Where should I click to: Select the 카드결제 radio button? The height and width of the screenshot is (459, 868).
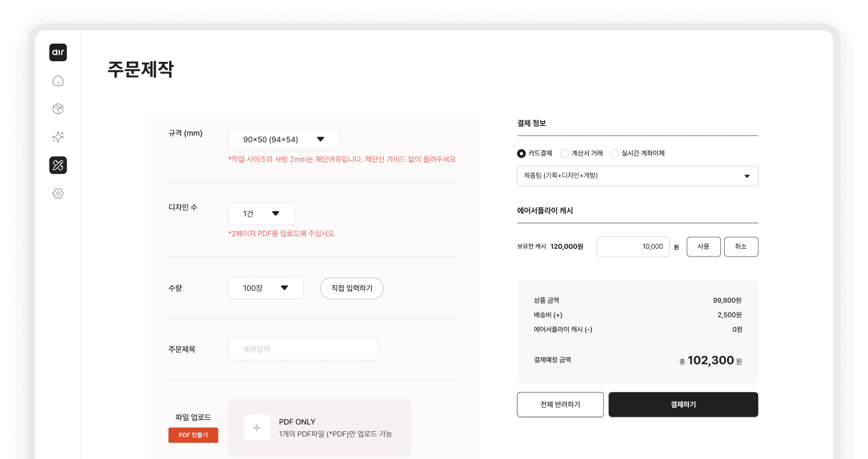tap(521, 154)
